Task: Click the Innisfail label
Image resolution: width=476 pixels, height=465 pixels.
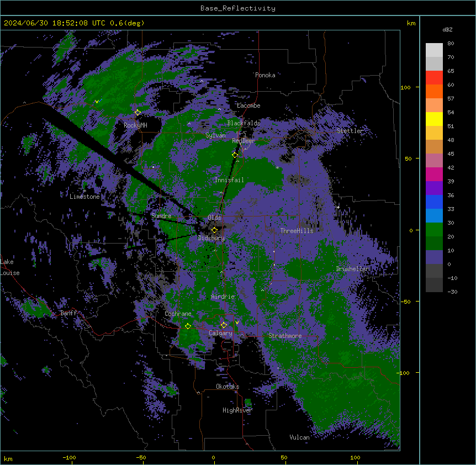Action: click(x=229, y=180)
